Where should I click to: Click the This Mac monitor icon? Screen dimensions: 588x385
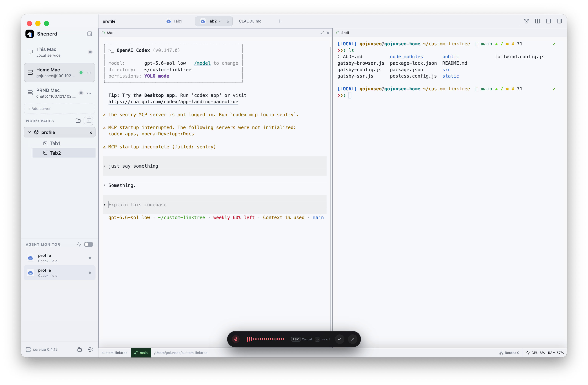click(30, 52)
